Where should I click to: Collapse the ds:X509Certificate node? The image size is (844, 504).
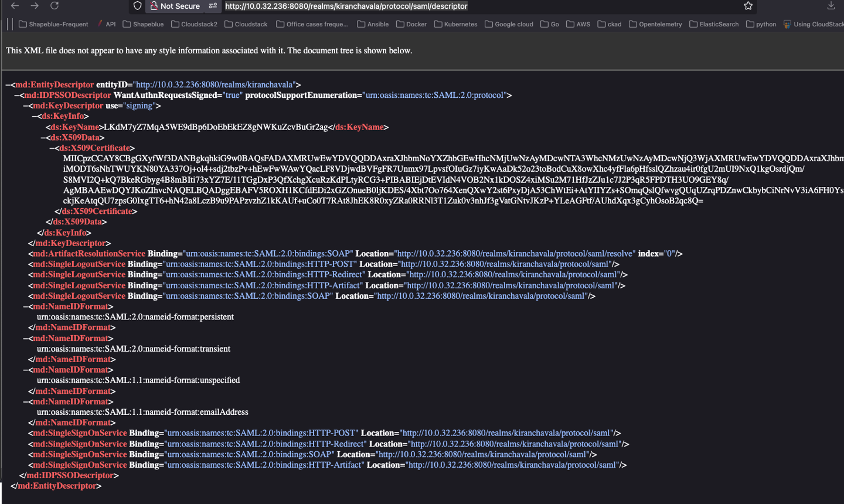52,148
